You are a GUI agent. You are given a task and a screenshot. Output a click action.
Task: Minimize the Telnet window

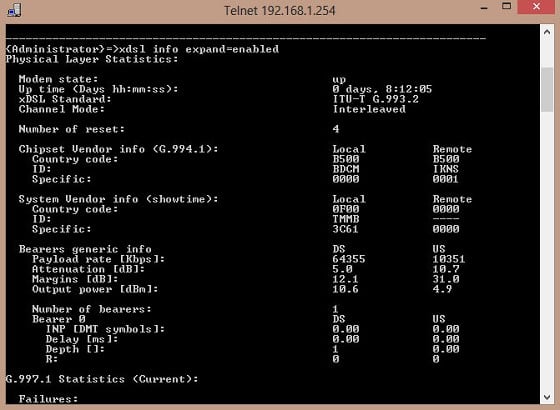[x=484, y=8]
